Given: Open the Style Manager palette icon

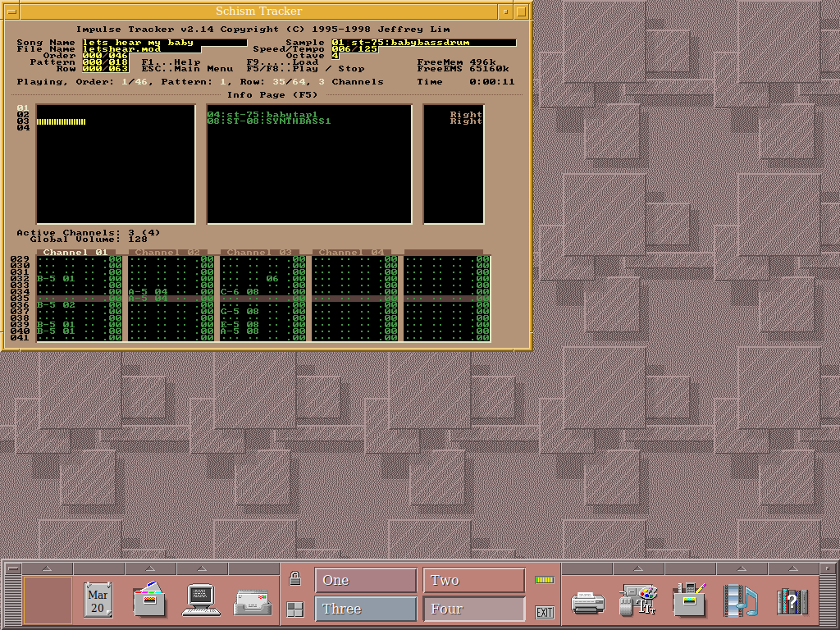Looking at the screenshot, I should tap(638, 600).
